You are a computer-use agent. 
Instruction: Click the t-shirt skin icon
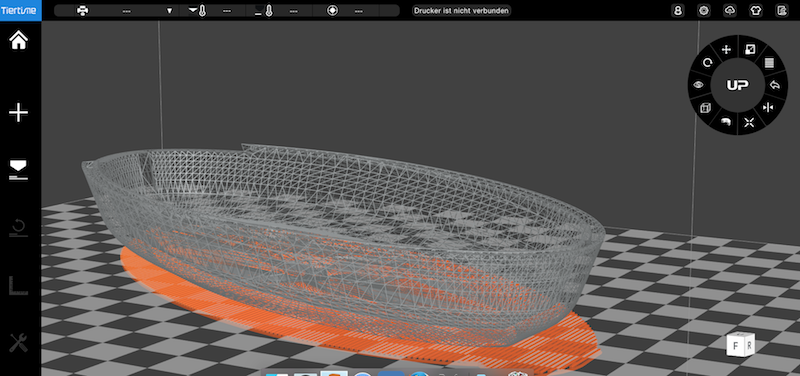(756, 10)
